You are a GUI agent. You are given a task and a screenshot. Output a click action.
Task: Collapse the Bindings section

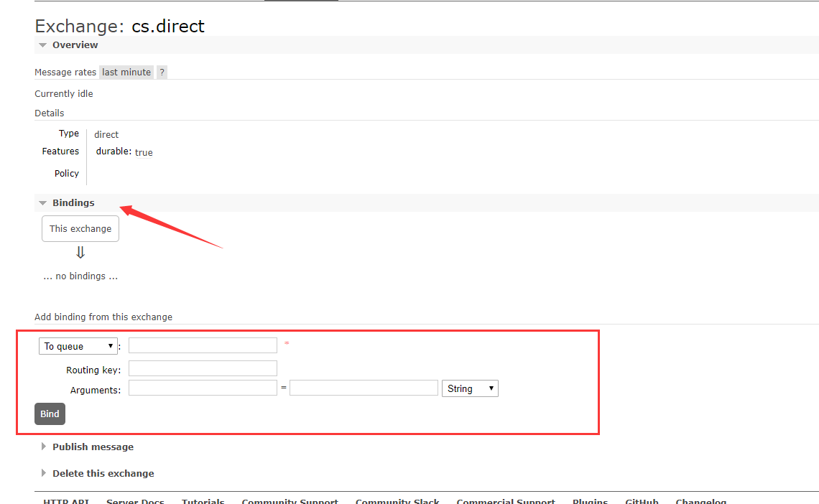click(73, 203)
